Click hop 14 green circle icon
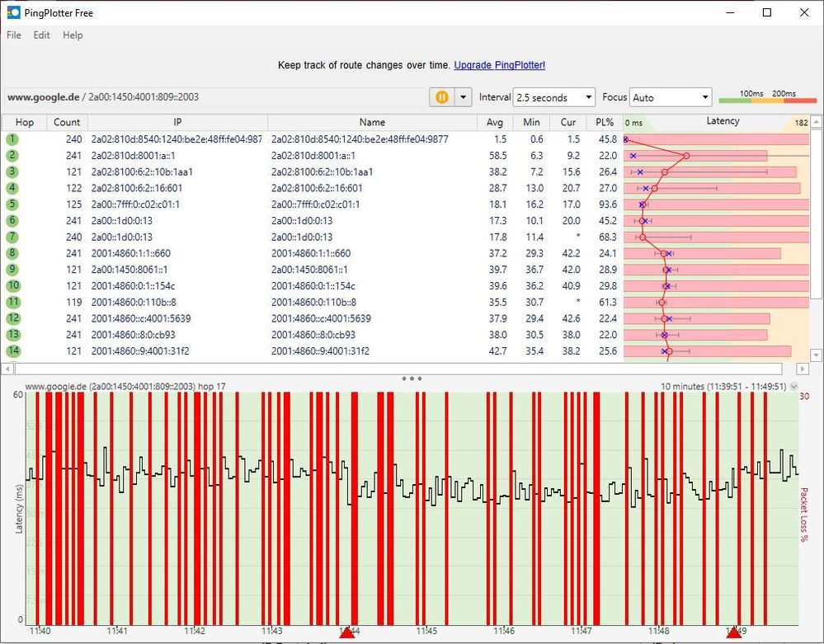Viewport: 824px width, 644px height. [12, 351]
